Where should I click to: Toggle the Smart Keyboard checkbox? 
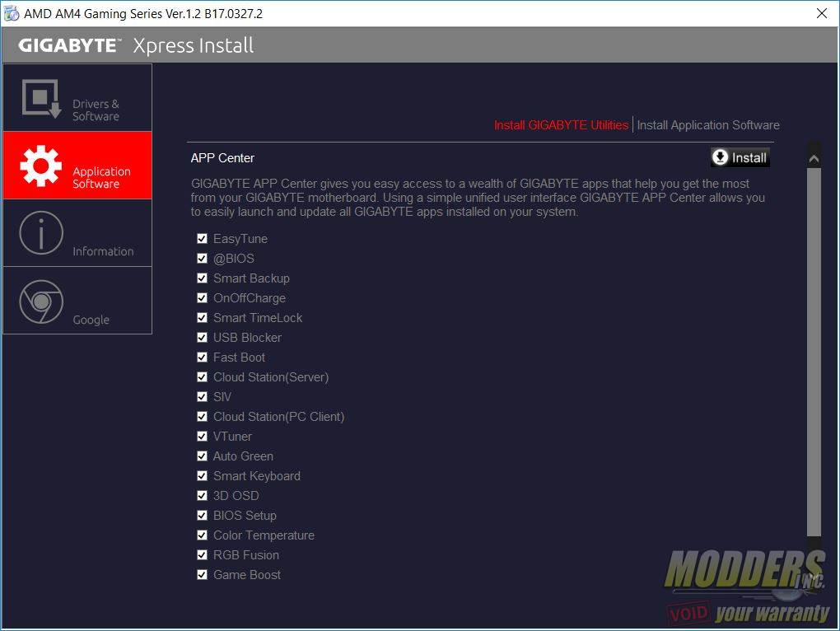[202, 476]
